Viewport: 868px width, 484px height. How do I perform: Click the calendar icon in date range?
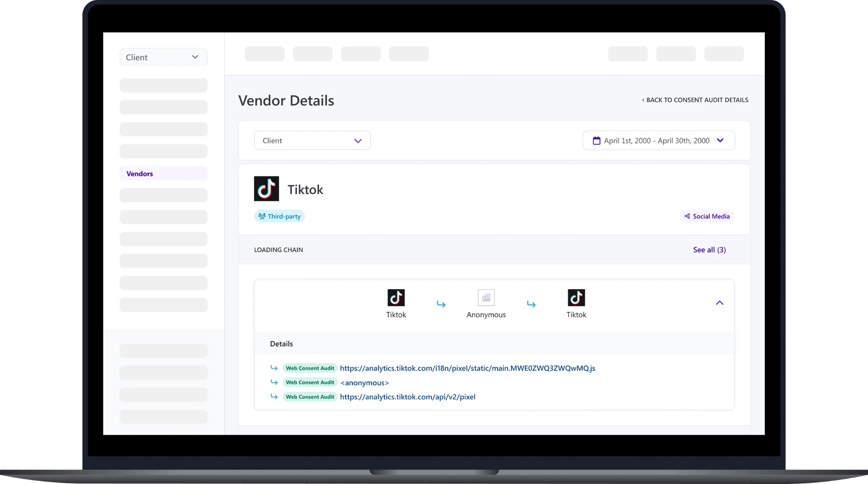click(x=597, y=141)
